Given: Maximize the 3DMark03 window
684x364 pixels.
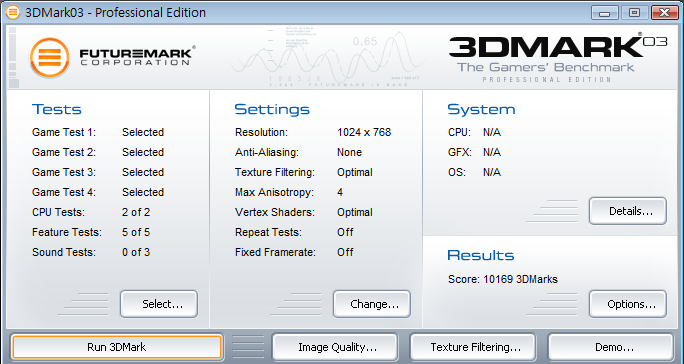Looking at the screenshot, I should coord(634,13).
